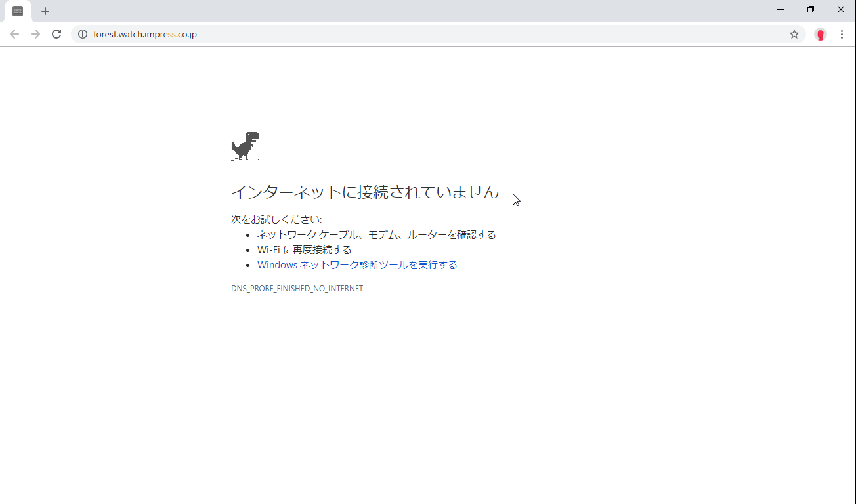Click the DNS_PROBE_FINISHED_NO_INTERNET error code
Screen dimensions: 856x504
point(297,288)
